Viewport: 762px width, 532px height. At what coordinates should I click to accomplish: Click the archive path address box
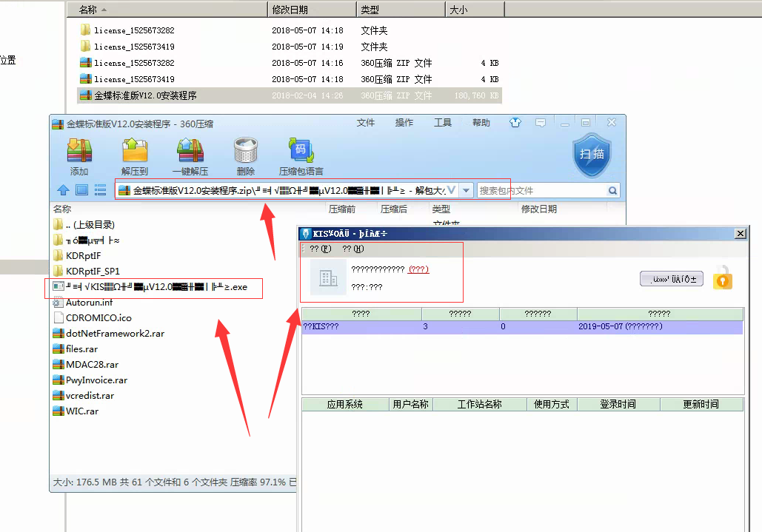pos(287,191)
